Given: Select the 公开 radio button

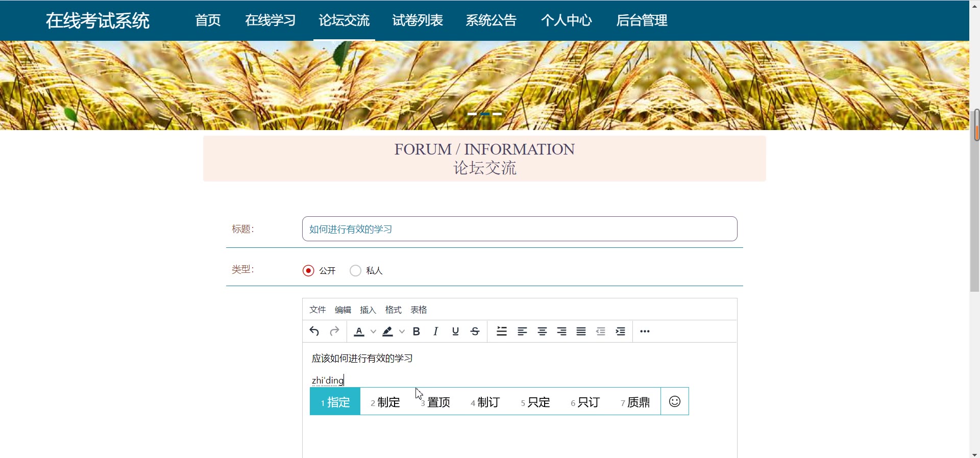Looking at the screenshot, I should (308, 270).
